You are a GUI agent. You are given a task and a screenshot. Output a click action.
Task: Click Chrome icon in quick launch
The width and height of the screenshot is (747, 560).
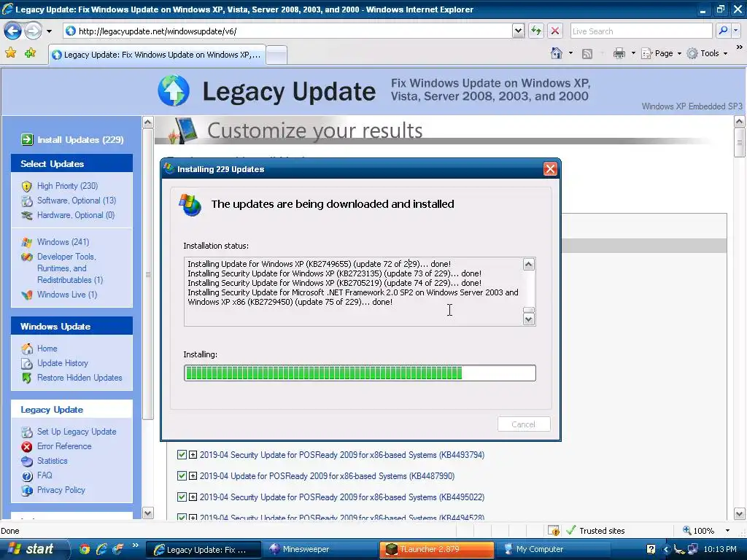pos(85,549)
